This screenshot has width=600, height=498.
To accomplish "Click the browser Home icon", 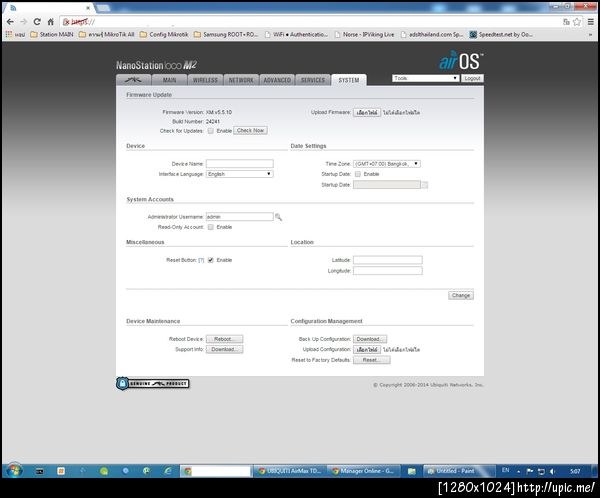I will pos(51,22).
